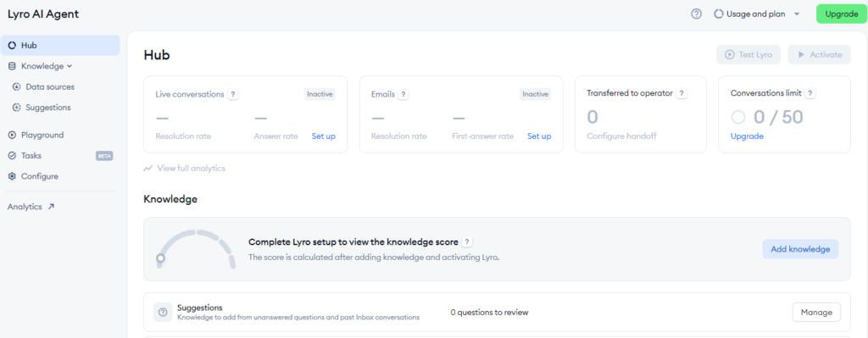This screenshot has width=868, height=338.
Task: Click the Hub icon in the sidebar
Action: (x=12, y=46)
